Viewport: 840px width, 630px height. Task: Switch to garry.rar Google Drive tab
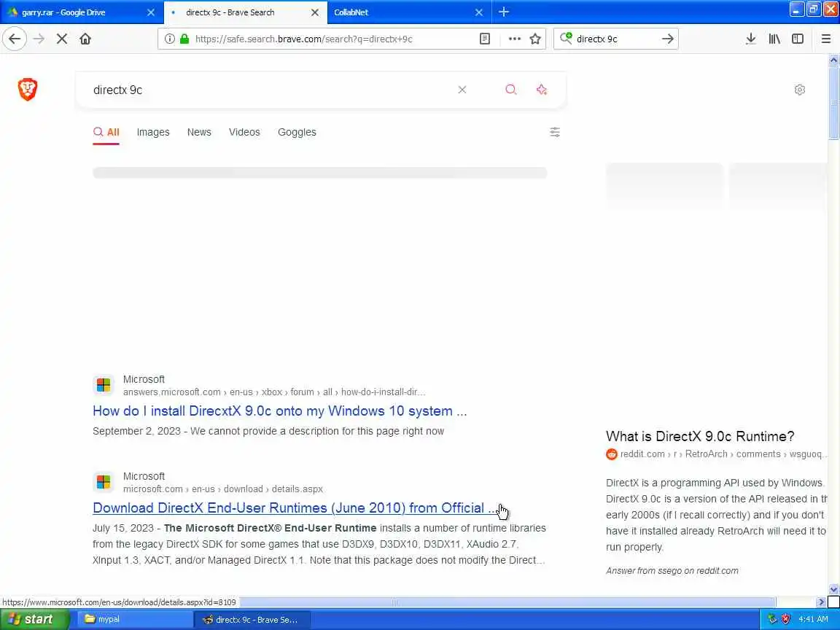pos(80,12)
